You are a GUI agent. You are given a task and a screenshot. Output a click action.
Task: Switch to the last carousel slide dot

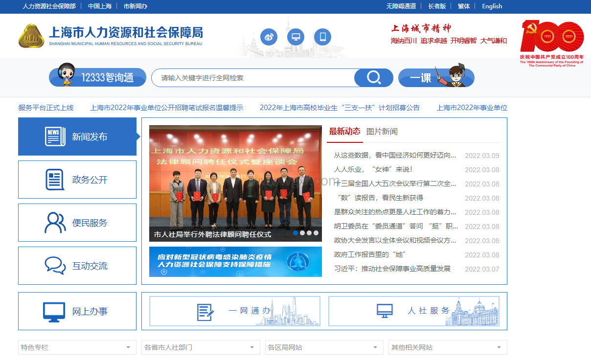tap(316, 233)
